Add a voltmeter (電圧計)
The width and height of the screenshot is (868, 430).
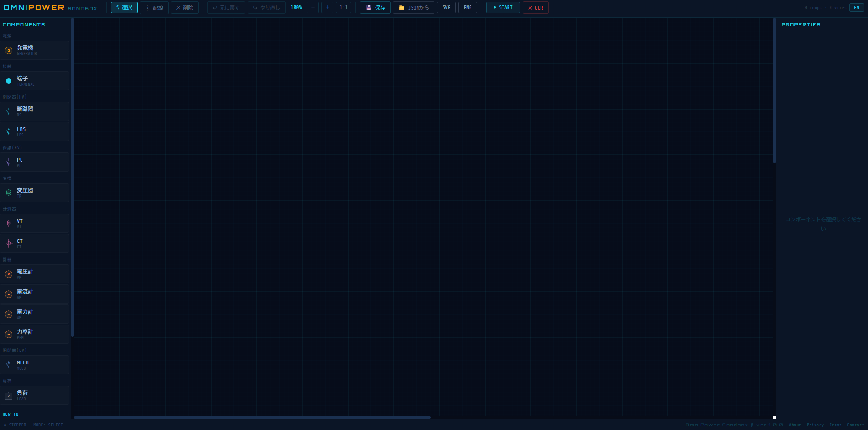click(x=35, y=274)
